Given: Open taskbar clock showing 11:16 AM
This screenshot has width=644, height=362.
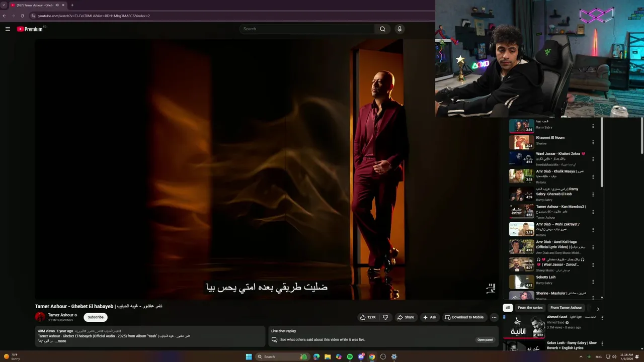Looking at the screenshot, I should click(626, 356).
